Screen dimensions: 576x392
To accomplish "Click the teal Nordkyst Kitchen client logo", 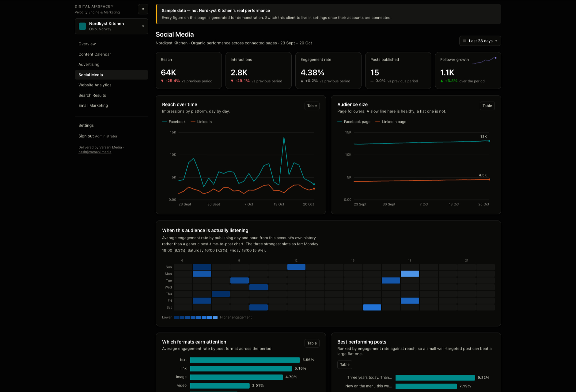I will pyautogui.click(x=82, y=26).
